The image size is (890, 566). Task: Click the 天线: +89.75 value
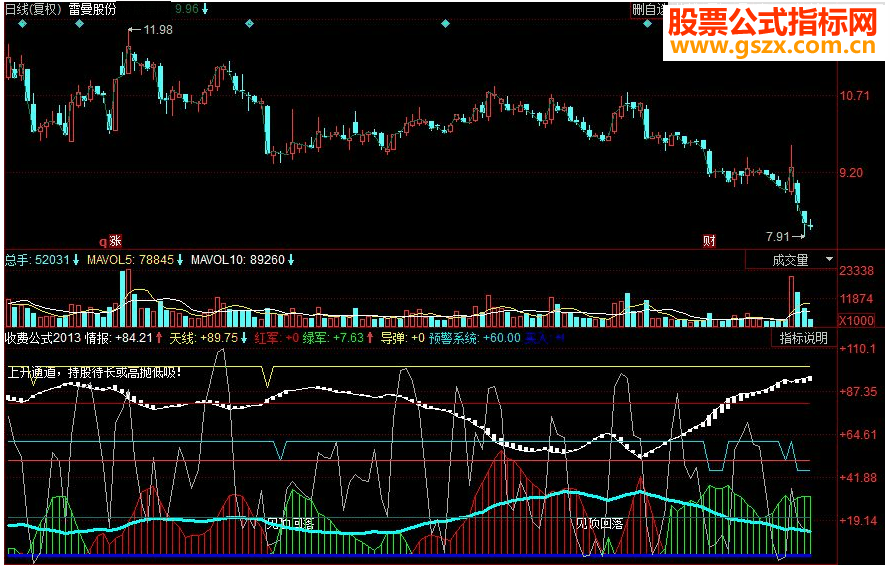[203, 338]
